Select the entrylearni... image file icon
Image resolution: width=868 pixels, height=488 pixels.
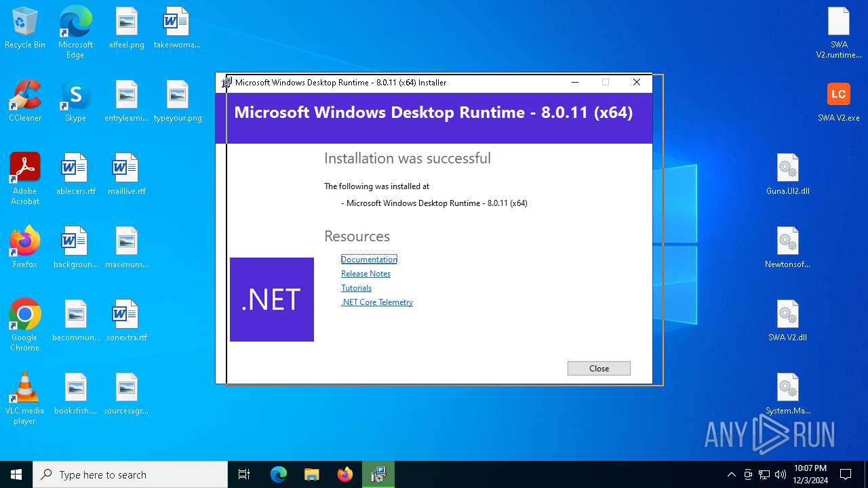pyautogui.click(x=127, y=102)
